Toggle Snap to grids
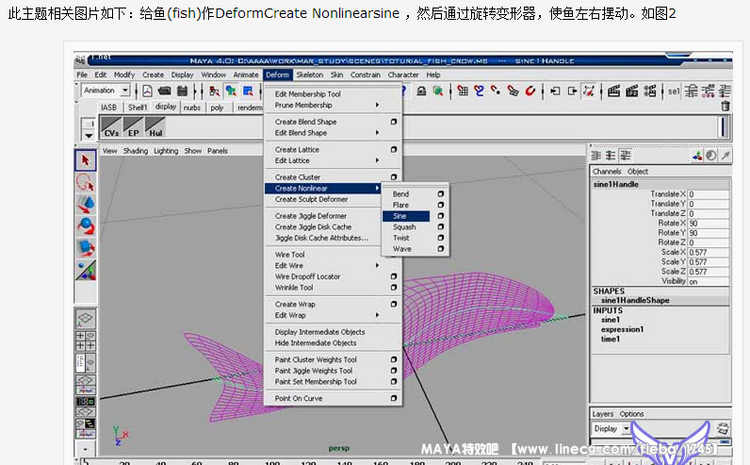This screenshot has width=750, height=465. (463, 90)
